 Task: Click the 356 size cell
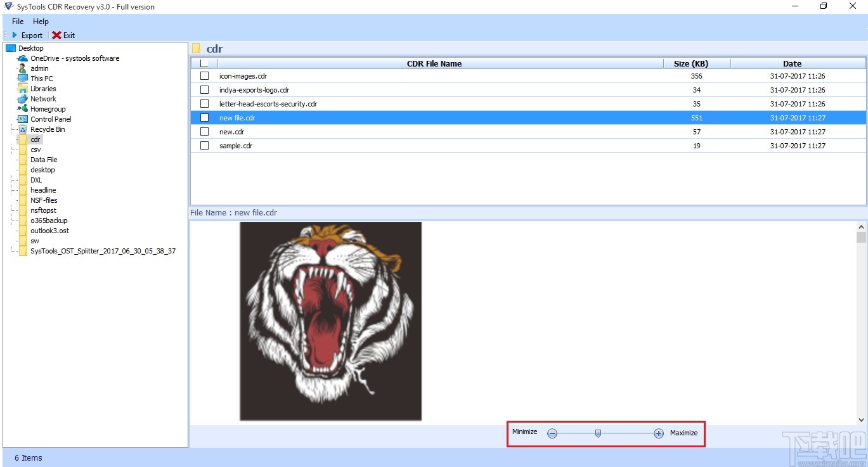697,76
